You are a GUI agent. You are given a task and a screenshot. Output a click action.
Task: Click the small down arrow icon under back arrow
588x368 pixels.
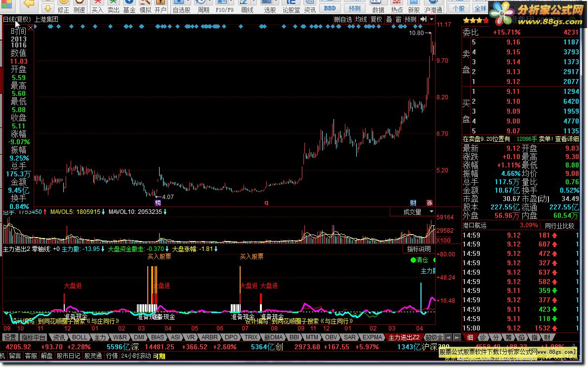click(x=47, y=8)
